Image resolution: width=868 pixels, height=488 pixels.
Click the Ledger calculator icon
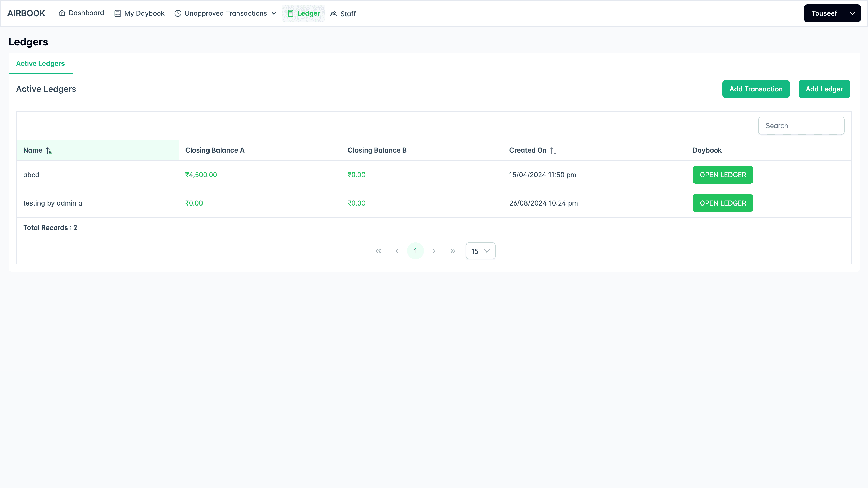(290, 13)
